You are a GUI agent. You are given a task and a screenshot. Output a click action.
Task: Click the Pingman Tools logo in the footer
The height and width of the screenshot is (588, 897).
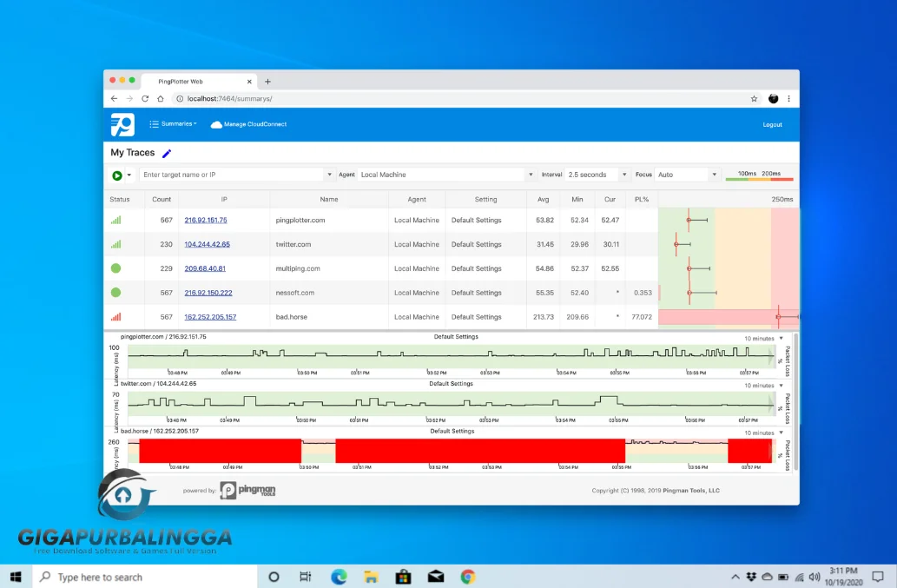[x=247, y=490]
